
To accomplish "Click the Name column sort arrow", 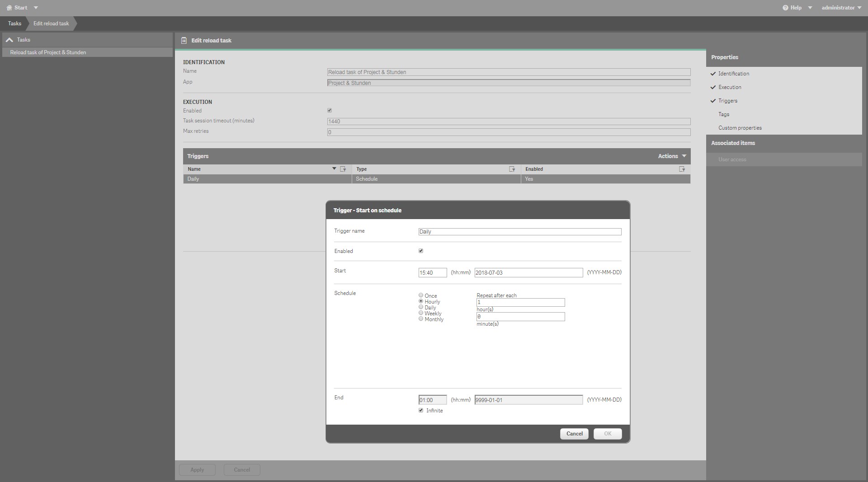I will pos(334,168).
